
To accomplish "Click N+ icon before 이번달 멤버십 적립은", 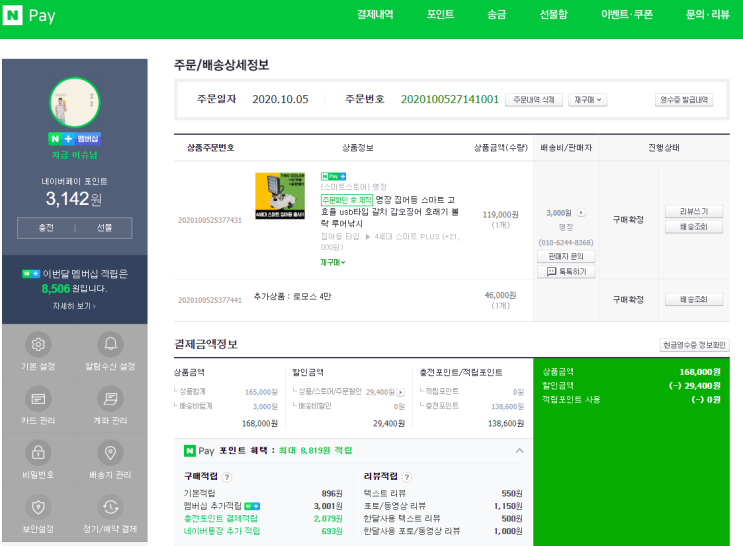I will click(x=31, y=273).
